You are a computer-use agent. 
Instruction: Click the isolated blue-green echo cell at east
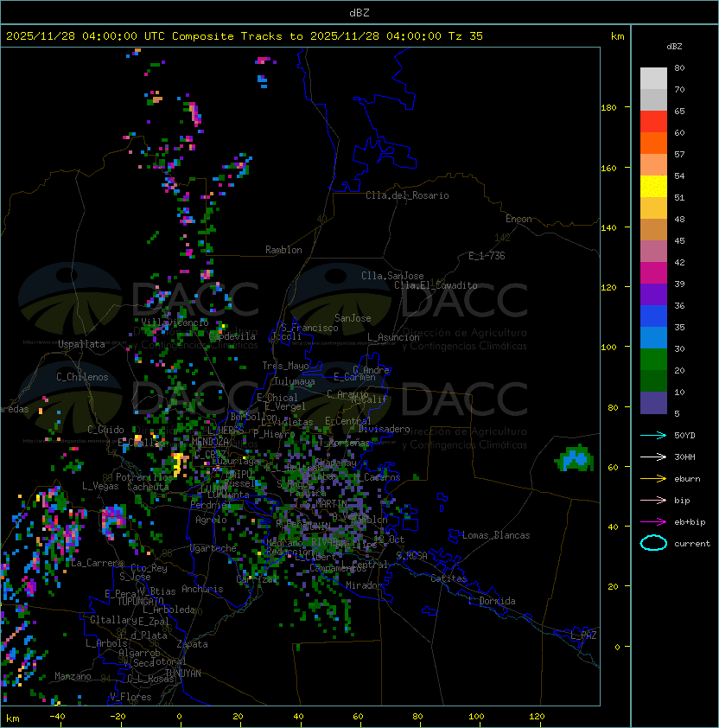coord(575,459)
